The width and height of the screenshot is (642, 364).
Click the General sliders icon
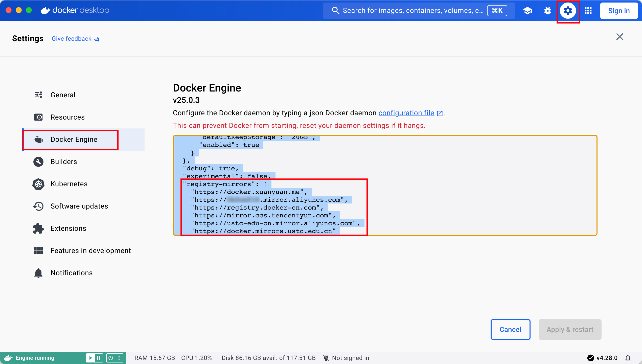pos(38,95)
